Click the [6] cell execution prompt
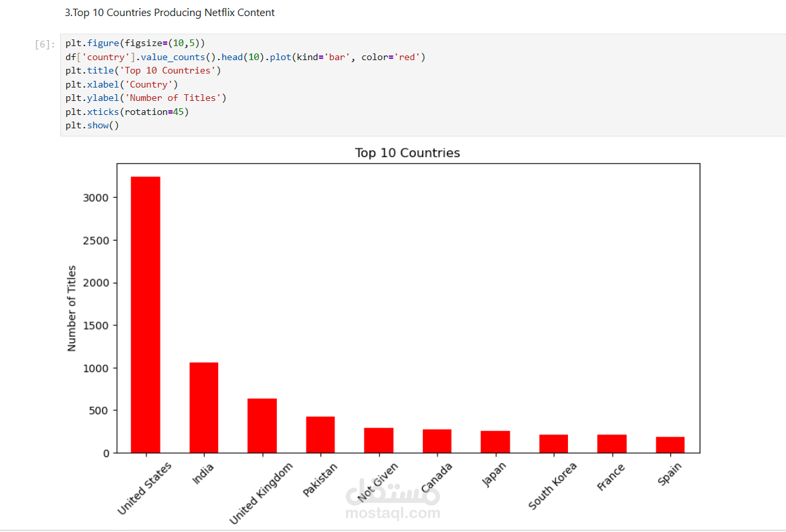Image resolution: width=786 pixels, height=532 pixels. [x=45, y=44]
